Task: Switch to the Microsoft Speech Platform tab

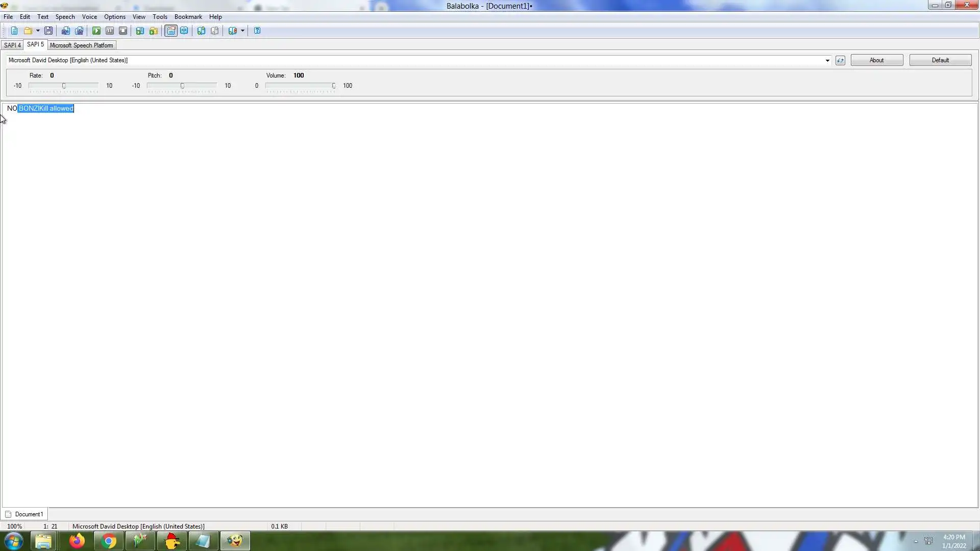Action: [x=81, y=45]
